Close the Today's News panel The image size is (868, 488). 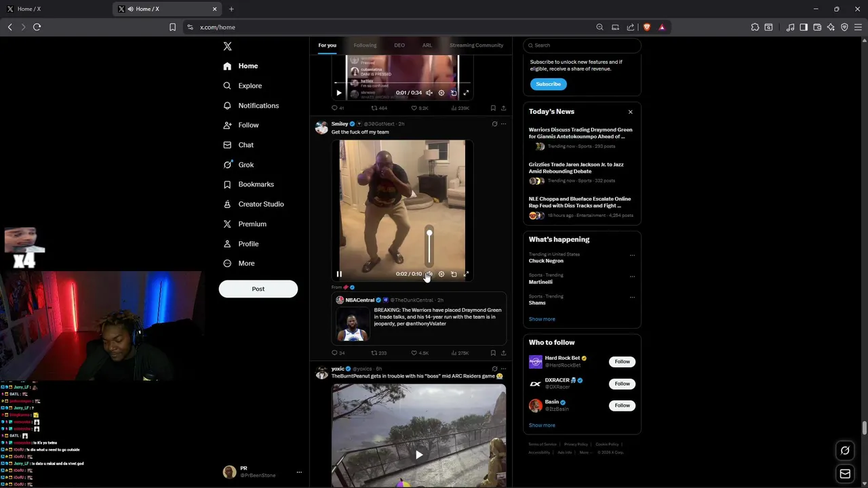630,112
